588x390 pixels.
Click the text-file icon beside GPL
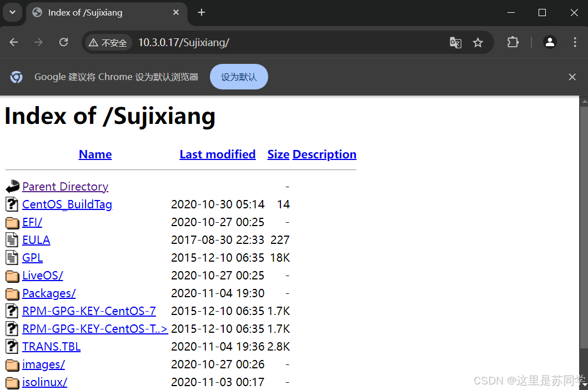tap(12, 257)
